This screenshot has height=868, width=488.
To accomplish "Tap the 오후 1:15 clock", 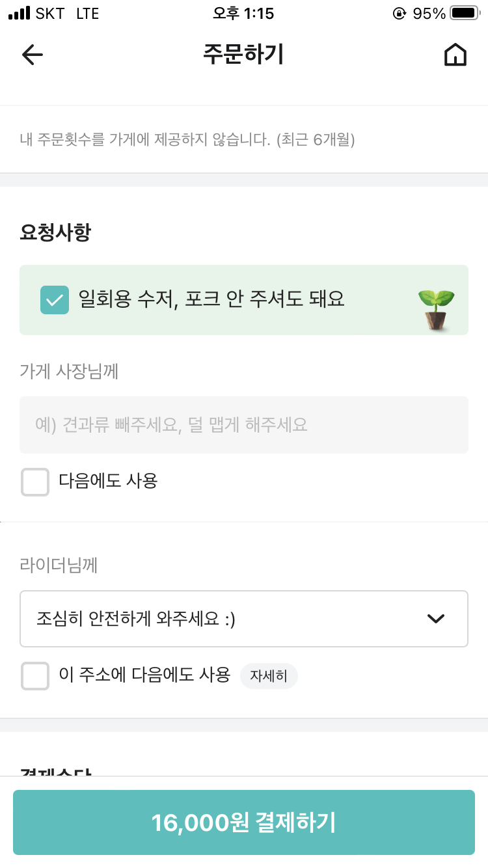I will [243, 13].
